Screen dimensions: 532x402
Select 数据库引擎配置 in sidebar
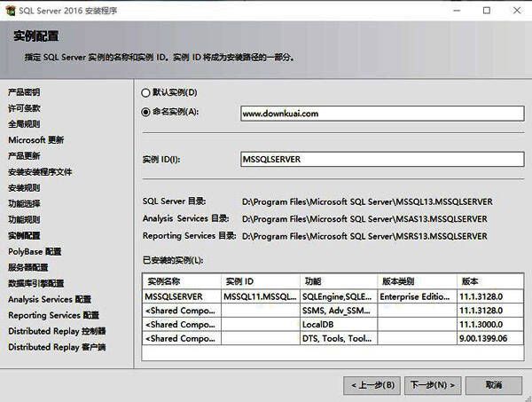[x=35, y=284]
